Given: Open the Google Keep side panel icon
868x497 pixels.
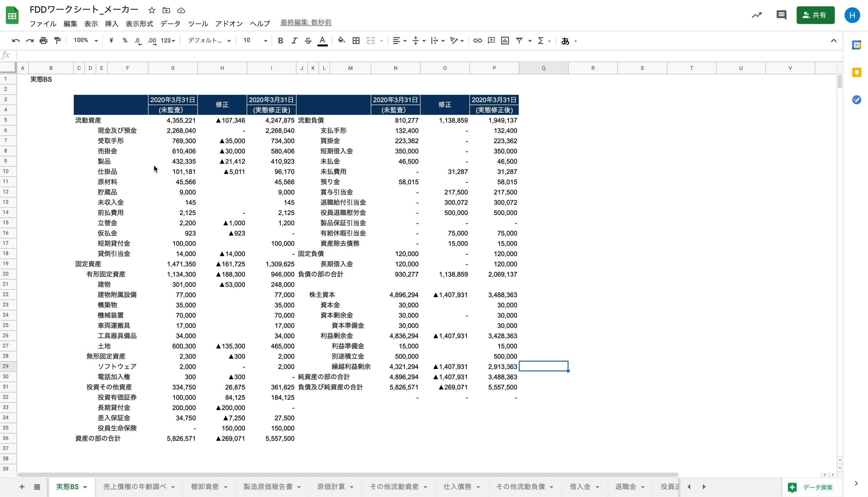Looking at the screenshot, I should pyautogui.click(x=857, y=72).
